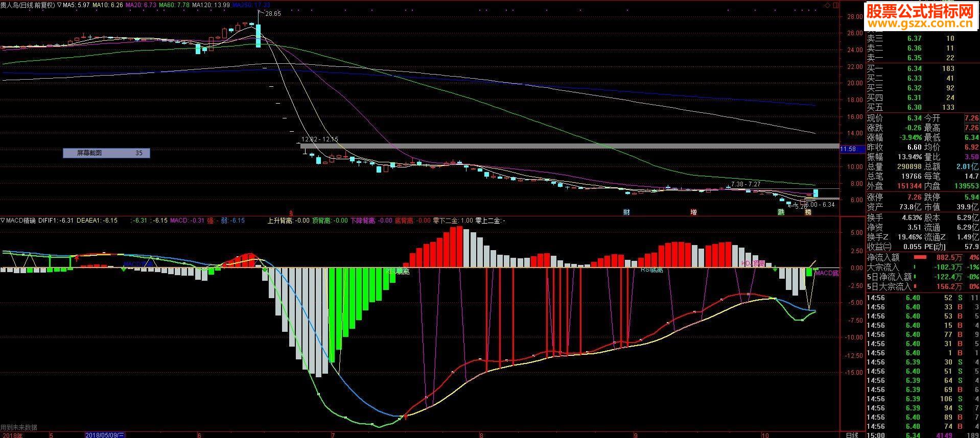Click the 买四 6.31 order row

[923, 98]
